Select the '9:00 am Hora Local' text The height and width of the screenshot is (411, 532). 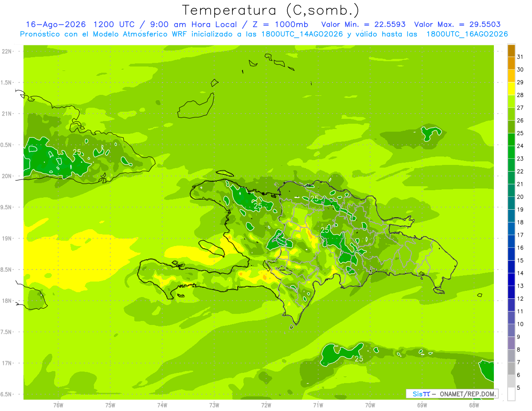[193, 24]
